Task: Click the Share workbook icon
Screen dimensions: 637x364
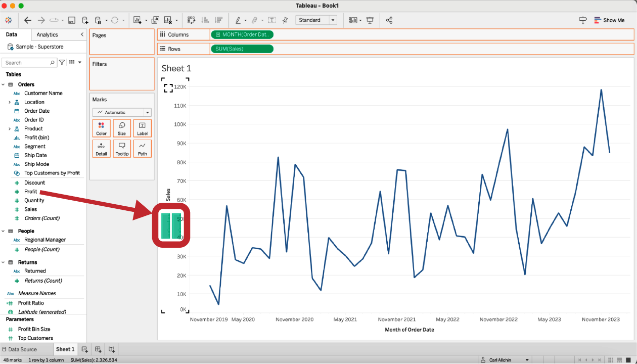Action: coord(389,20)
